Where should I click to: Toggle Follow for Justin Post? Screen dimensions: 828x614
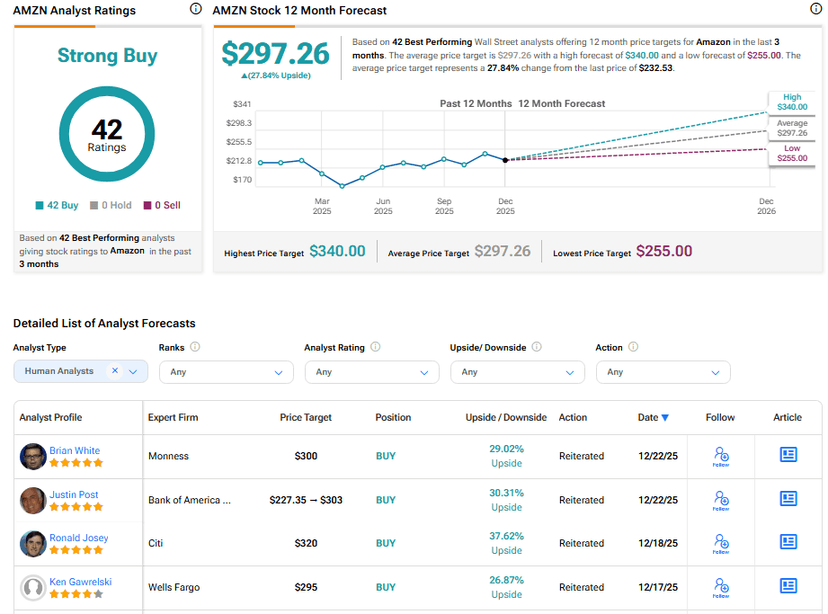click(x=720, y=497)
